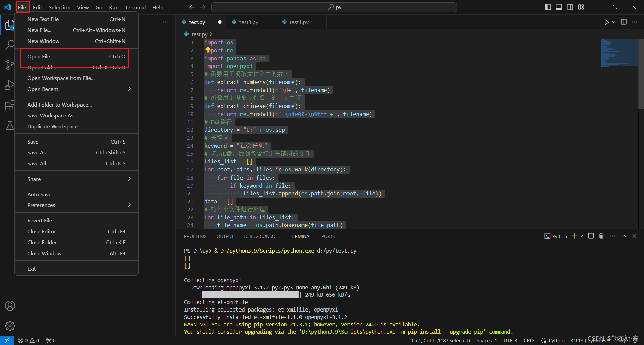Viewport: 644px width, 345px height.
Task: Split the editor to the right
Action: pyautogui.click(x=624, y=22)
